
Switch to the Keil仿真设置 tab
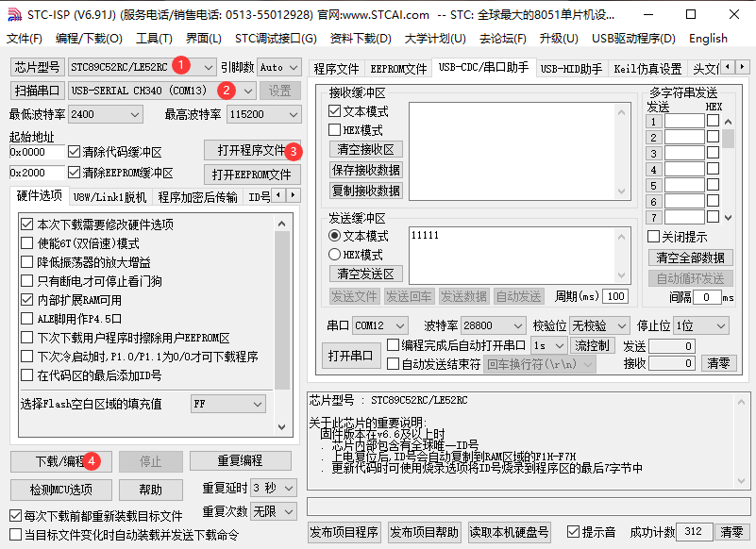tap(647, 69)
